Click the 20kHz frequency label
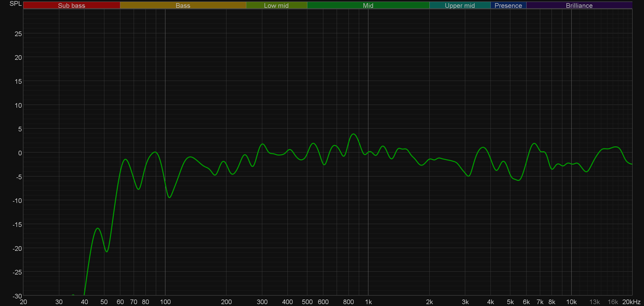 coord(631,302)
